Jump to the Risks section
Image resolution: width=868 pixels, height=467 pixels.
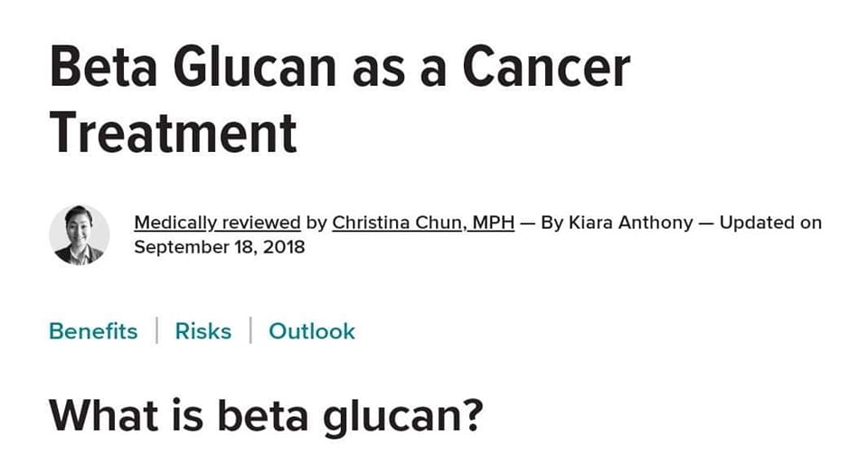[x=203, y=331]
